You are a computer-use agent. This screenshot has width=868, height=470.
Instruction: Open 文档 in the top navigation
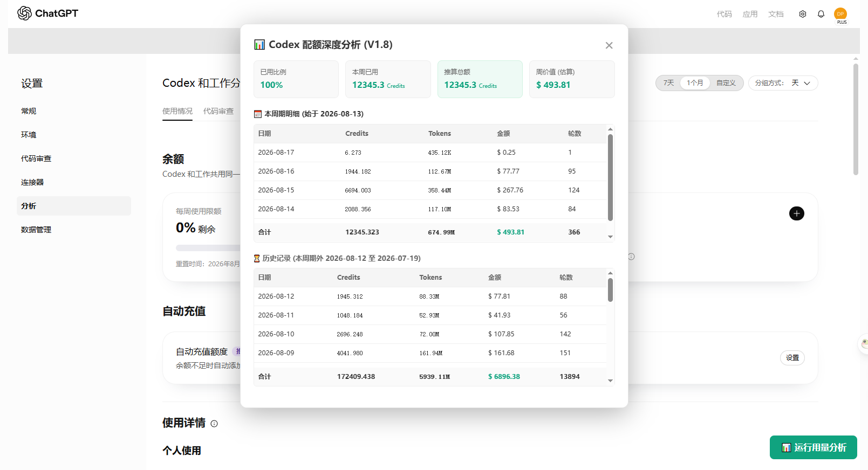tap(776, 14)
